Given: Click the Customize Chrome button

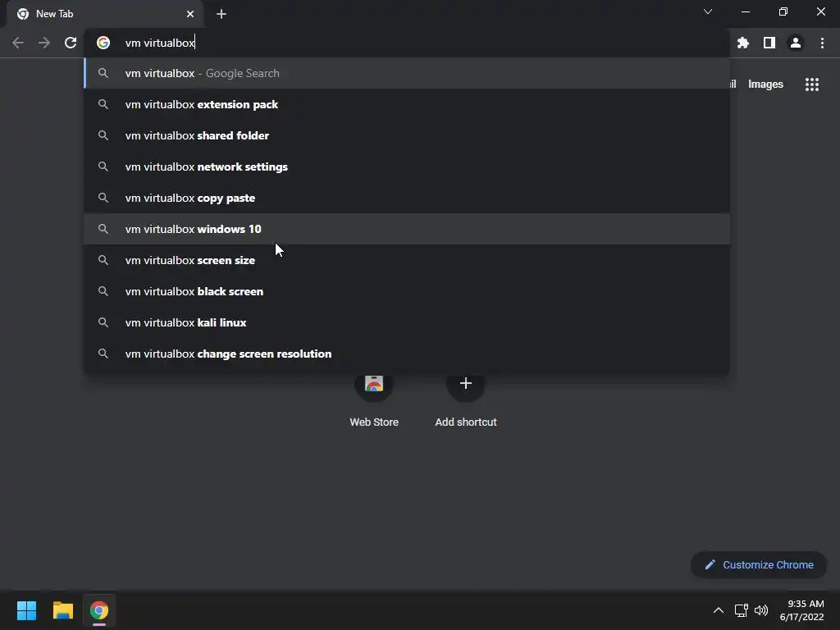Looking at the screenshot, I should tap(759, 564).
